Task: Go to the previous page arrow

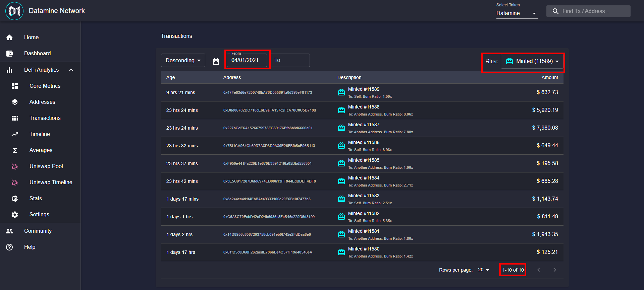Action: pyautogui.click(x=539, y=270)
